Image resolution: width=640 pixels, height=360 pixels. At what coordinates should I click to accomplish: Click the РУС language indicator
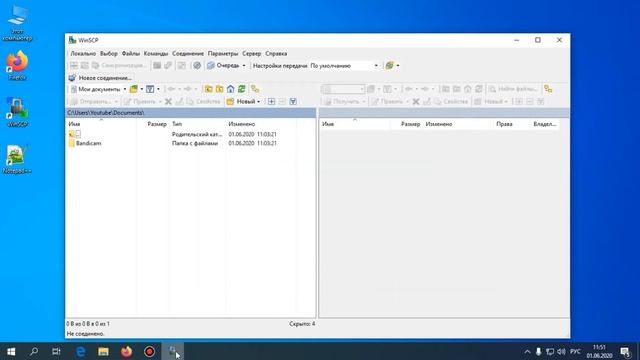pos(576,351)
